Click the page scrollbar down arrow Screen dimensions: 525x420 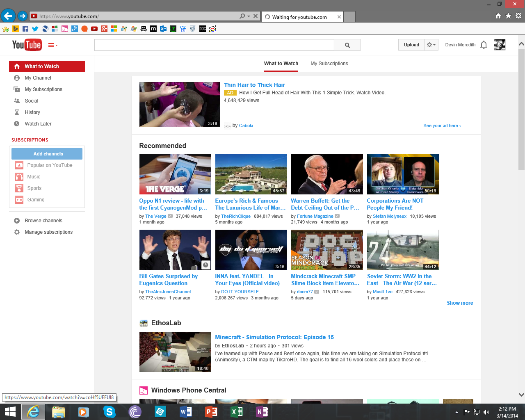521,395
